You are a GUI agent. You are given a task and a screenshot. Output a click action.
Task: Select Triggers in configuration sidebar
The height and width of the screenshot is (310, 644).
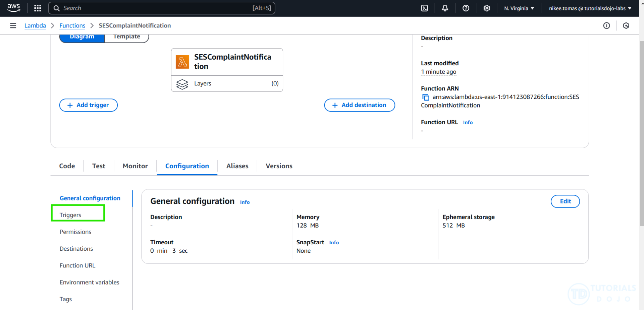(70, 215)
